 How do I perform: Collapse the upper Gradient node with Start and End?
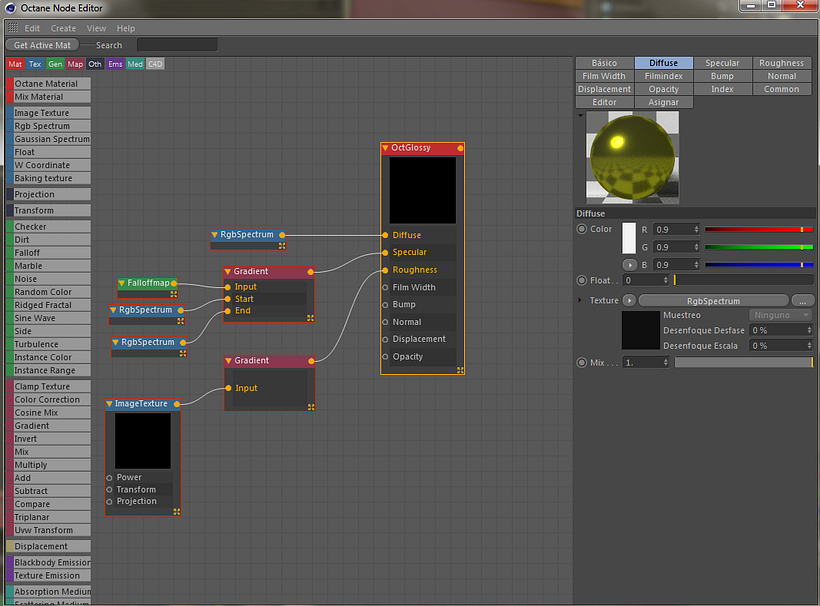point(227,271)
